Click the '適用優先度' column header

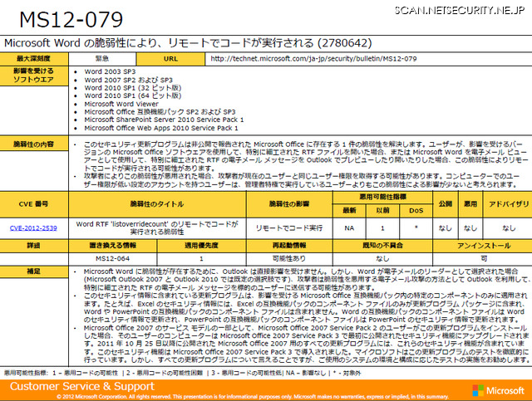(x=201, y=246)
